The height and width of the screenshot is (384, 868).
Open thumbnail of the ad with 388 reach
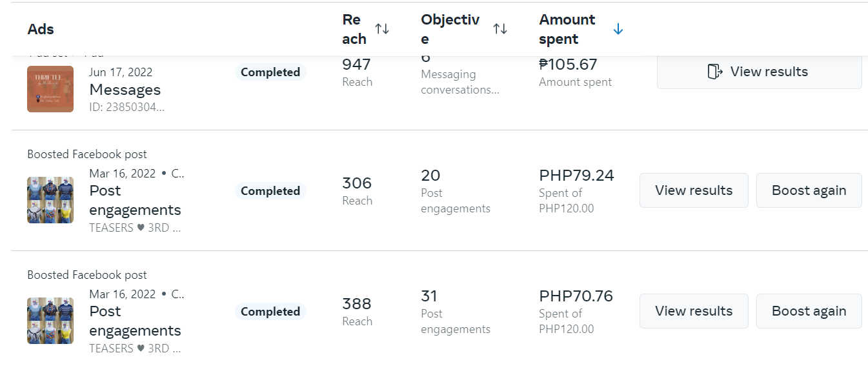[50, 321]
